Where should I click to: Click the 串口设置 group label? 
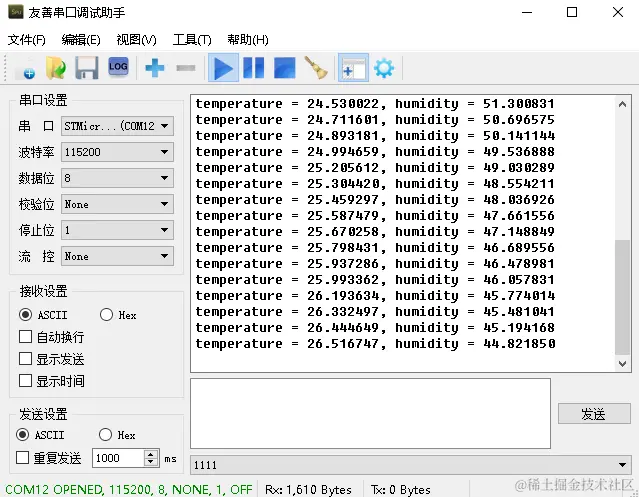43,100
